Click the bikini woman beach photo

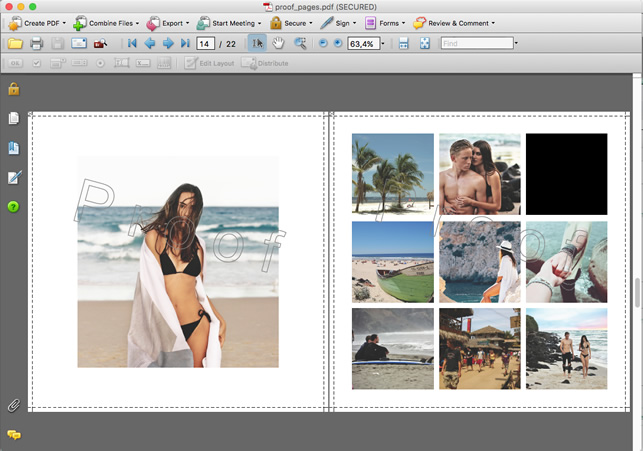pos(178,262)
